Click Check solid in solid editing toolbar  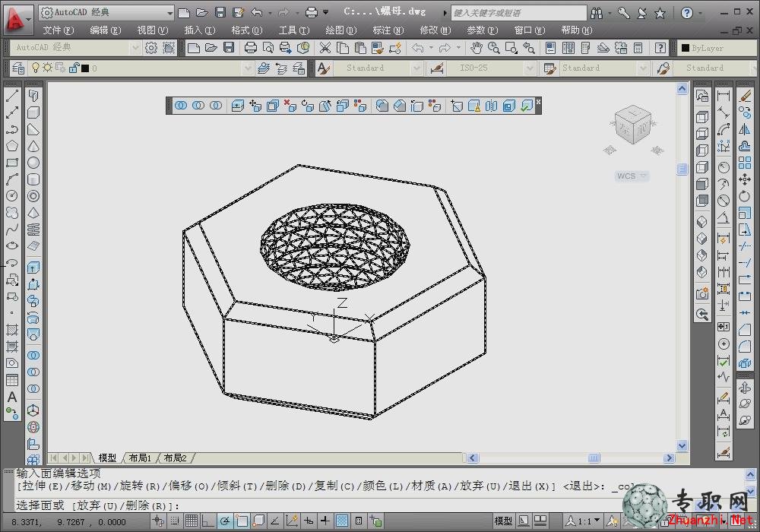click(x=527, y=105)
